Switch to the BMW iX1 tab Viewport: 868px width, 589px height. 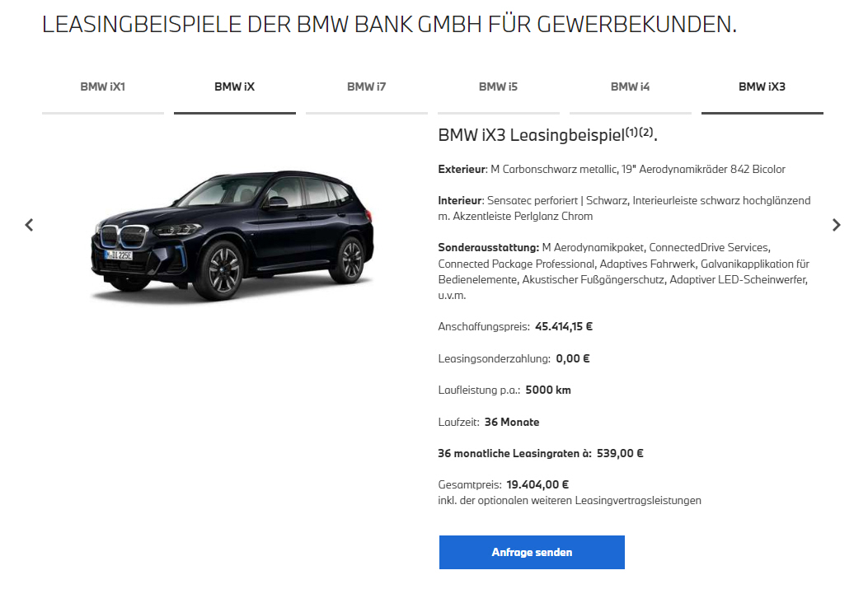103,86
